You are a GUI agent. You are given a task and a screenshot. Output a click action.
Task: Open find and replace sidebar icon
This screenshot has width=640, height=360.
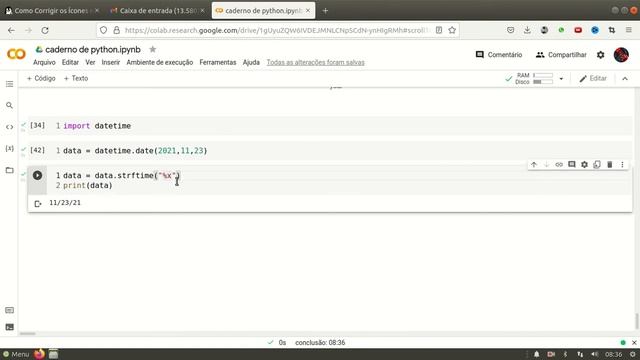(9, 105)
